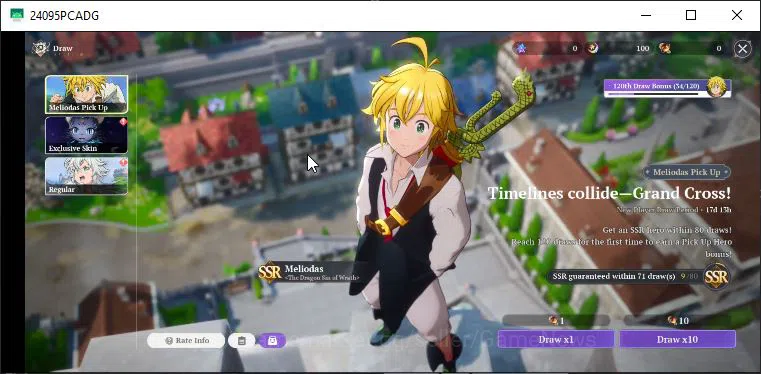The height and width of the screenshot is (374, 761).
Task: Open the draw history clipboard icon
Action: coord(242,341)
